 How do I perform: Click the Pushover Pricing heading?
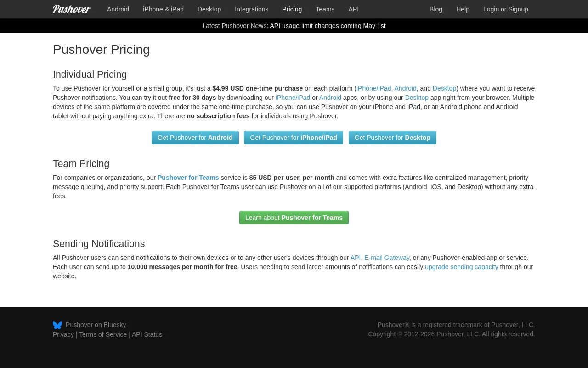tap(102, 50)
